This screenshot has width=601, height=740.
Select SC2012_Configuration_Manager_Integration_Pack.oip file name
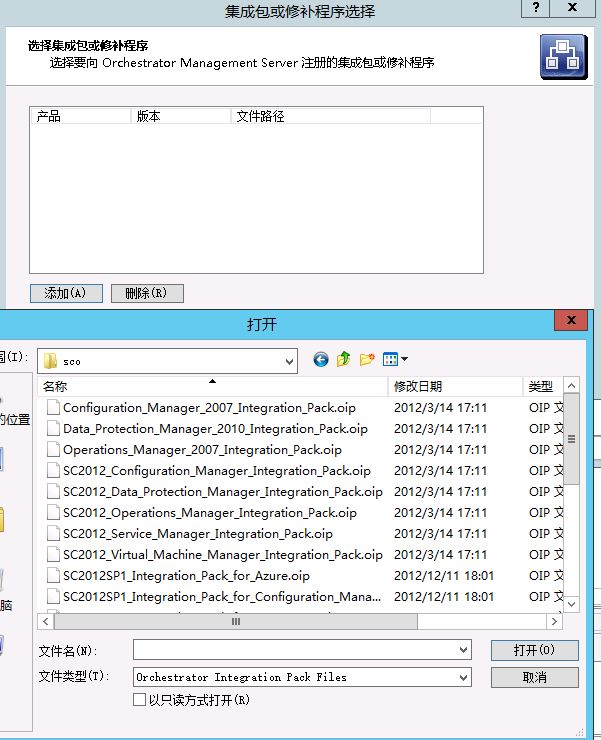point(217,471)
